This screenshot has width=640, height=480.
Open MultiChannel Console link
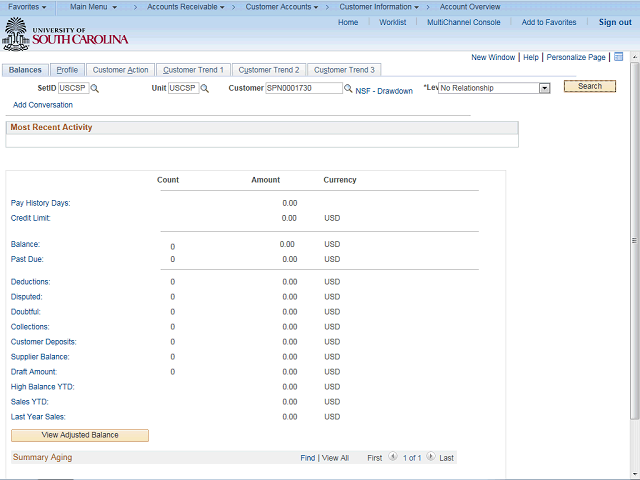[x=464, y=22]
